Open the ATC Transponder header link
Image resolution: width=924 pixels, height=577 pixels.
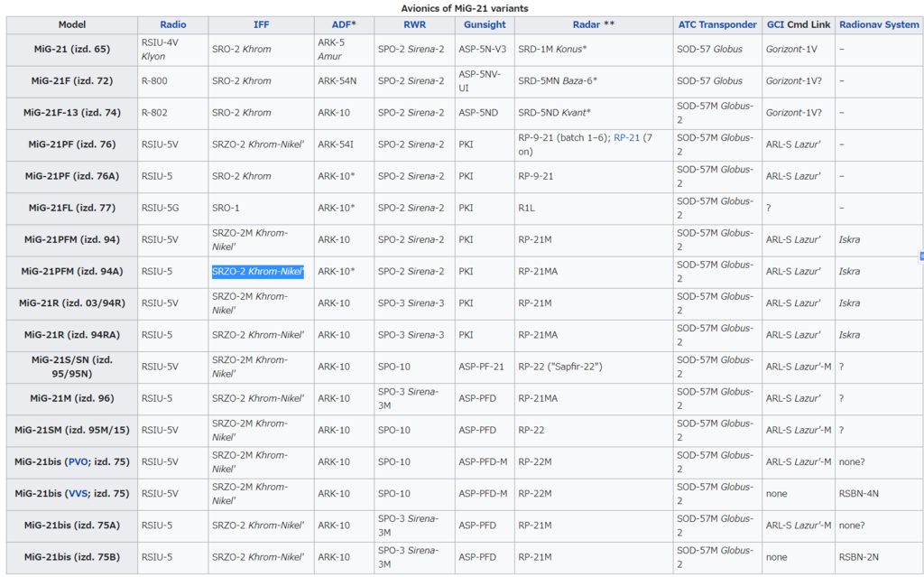[x=717, y=24]
